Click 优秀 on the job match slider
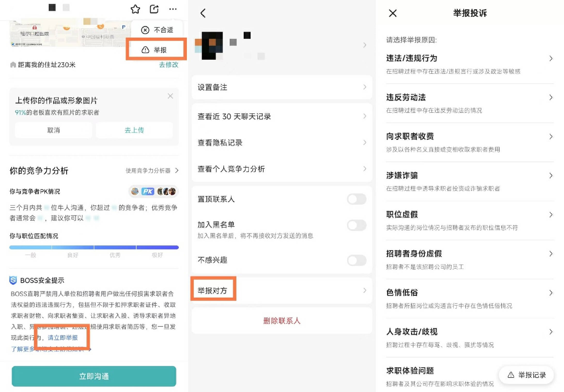This screenshot has height=392, width=564. point(115,255)
